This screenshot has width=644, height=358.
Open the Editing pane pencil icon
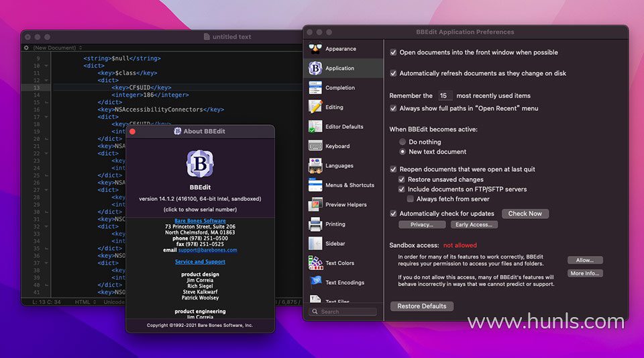tap(315, 107)
